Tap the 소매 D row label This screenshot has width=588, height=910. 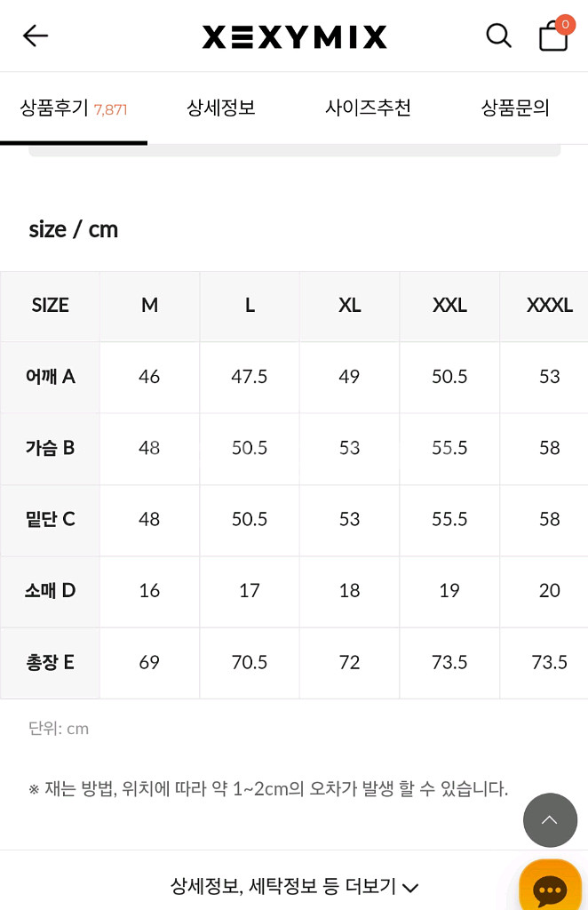click(x=51, y=591)
